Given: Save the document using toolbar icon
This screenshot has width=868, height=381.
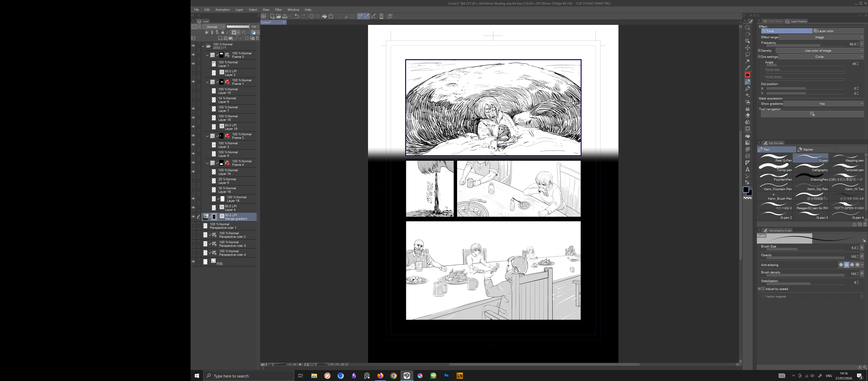Looking at the screenshot, I should click(285, 16).
